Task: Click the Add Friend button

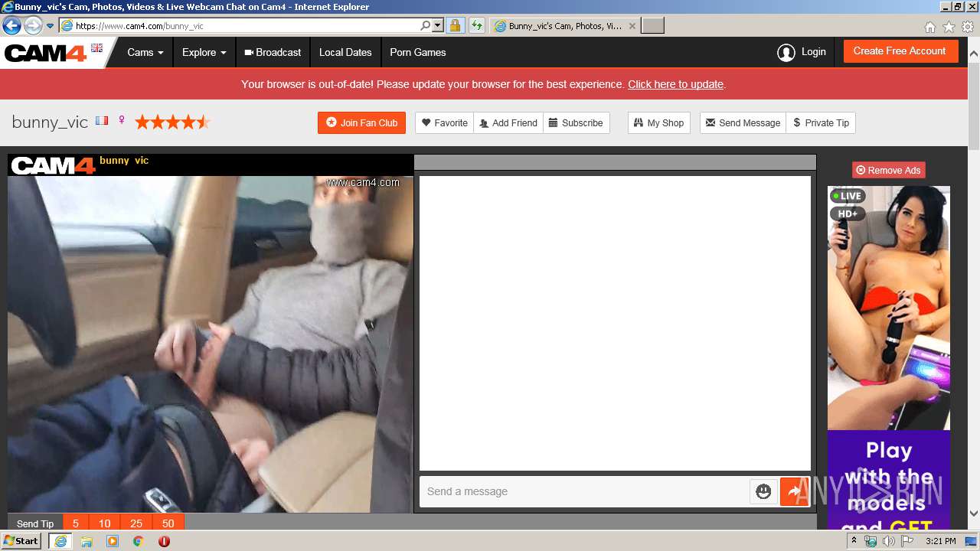Action: (x=508, y=122)
